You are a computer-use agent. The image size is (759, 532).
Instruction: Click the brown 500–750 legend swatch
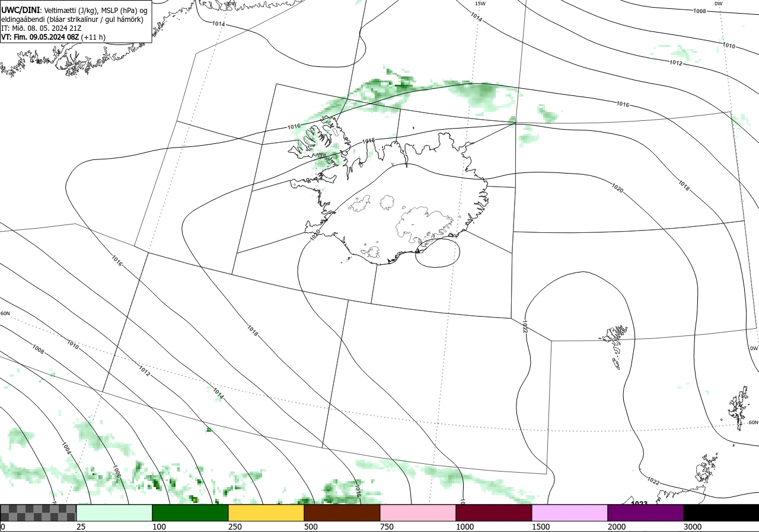[342, 512]
